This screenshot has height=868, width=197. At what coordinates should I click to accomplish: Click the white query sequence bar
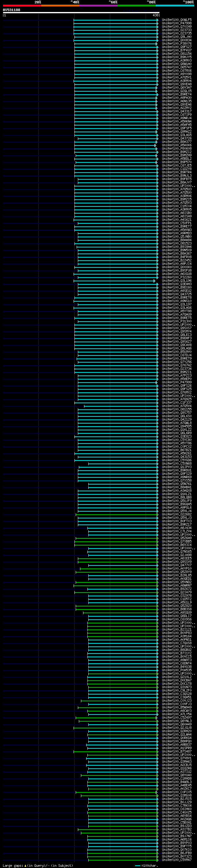[x=81, y=12]
